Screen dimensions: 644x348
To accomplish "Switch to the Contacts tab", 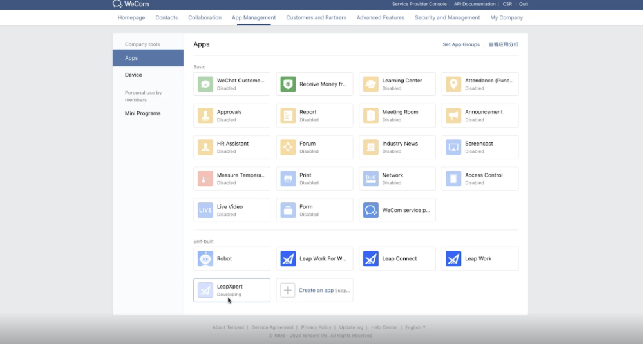I will [x=166, y=17].
